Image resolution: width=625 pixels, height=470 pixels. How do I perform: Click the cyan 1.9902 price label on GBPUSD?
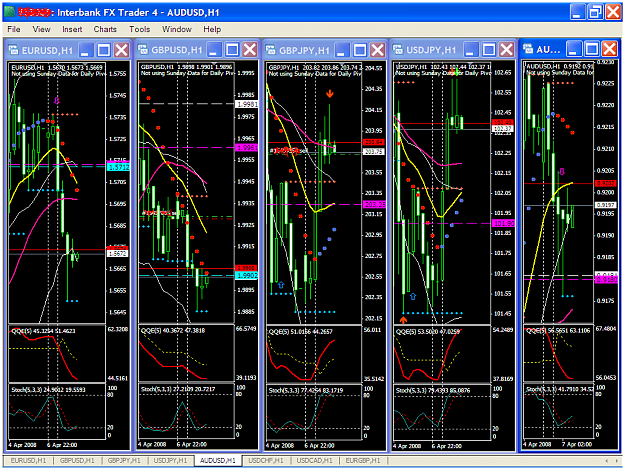click(x=247, y=275)
